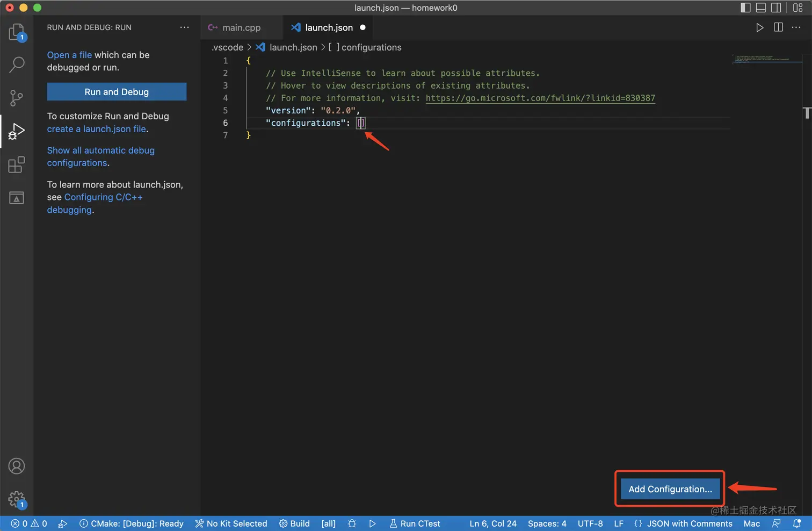Open the Manage gear icon
This screenshot has width=812, height=531.
click(17, 499)
